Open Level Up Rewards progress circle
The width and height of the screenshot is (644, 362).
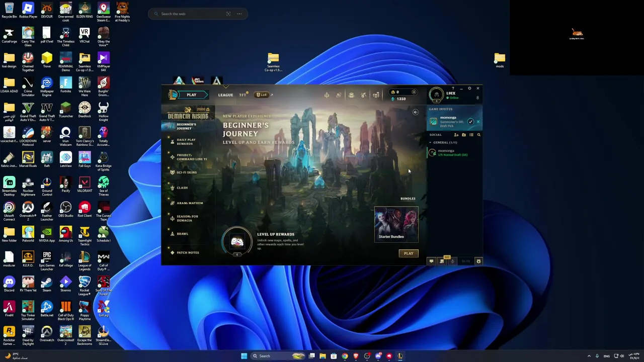point(237,242)
